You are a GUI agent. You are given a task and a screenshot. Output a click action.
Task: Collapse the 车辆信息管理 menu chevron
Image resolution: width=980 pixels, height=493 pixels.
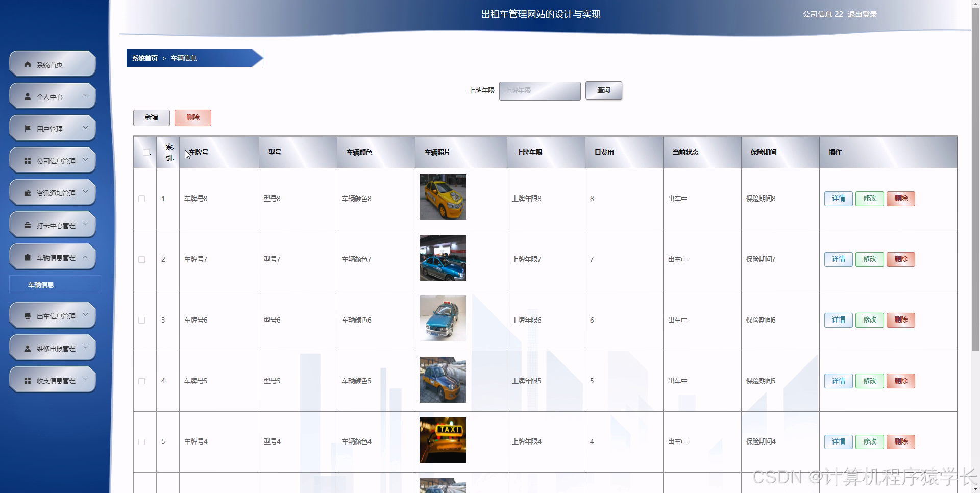point(85,256)
